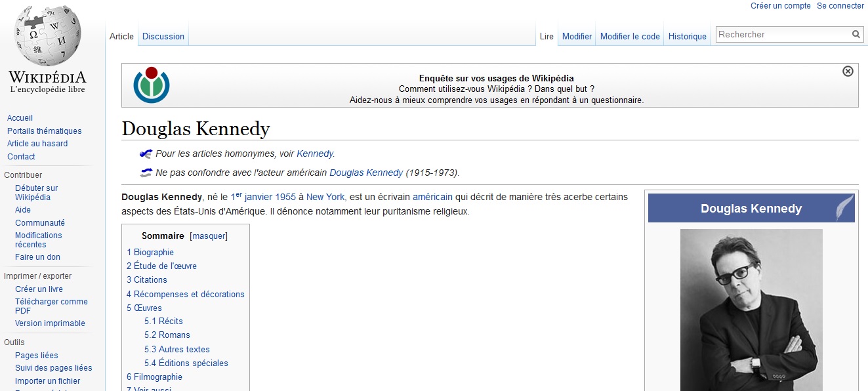Hide the Sommaire with the masquer toggle
Screen dimensions: 868x391
tap(209, 236)
